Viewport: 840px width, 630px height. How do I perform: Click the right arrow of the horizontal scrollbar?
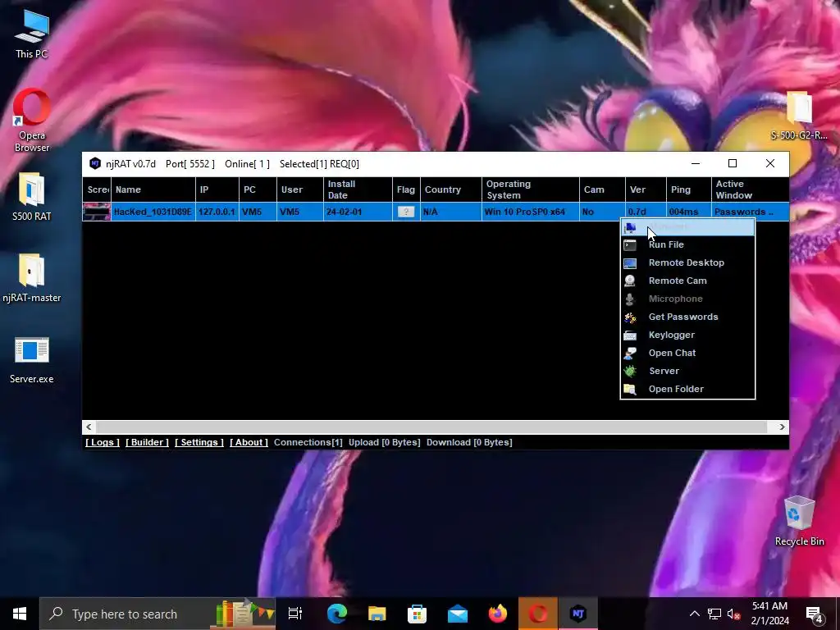[782, 427]
